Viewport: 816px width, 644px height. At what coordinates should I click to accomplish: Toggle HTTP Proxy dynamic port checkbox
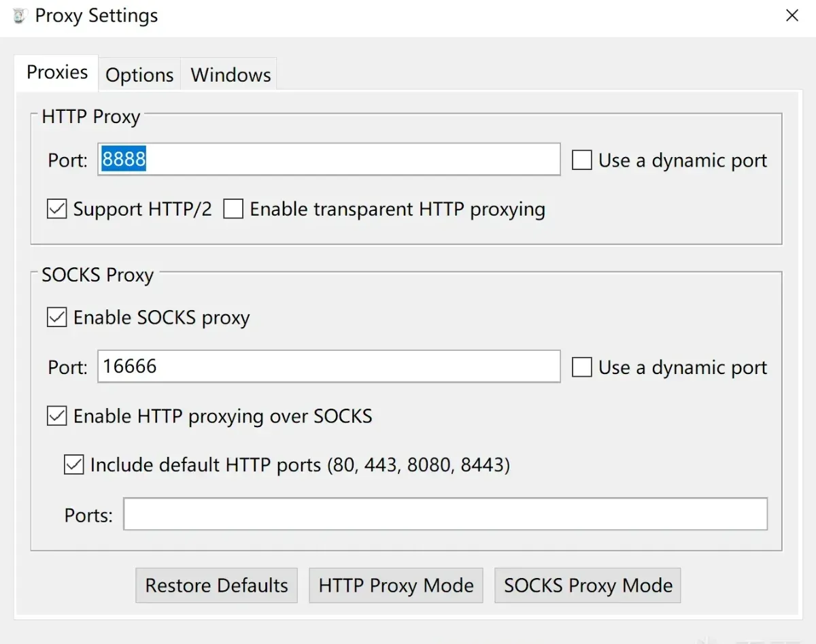coord(581,160)
